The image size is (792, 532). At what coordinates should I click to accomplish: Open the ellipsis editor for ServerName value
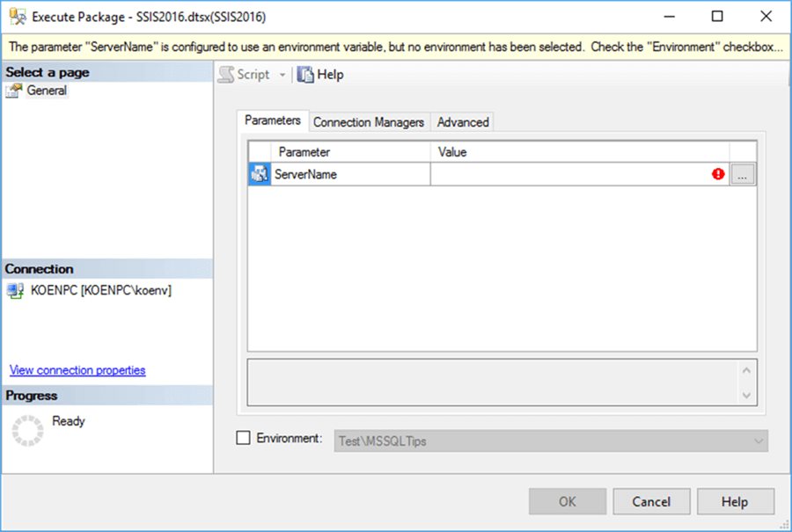coord(742,175)
